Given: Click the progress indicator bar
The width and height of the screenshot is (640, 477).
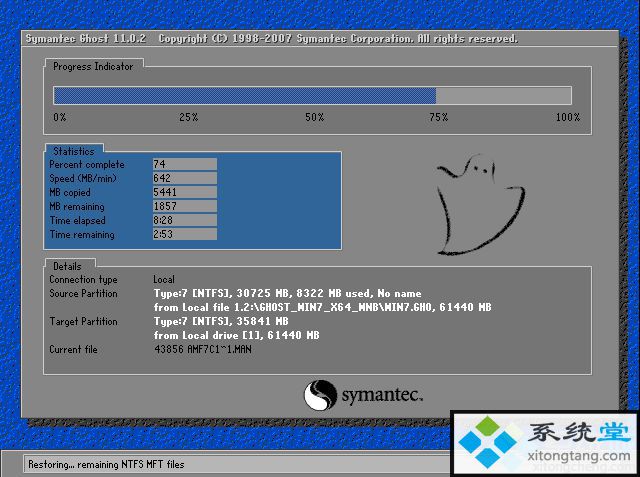Looking at the screenshot, I should click(x=312, y=95).
